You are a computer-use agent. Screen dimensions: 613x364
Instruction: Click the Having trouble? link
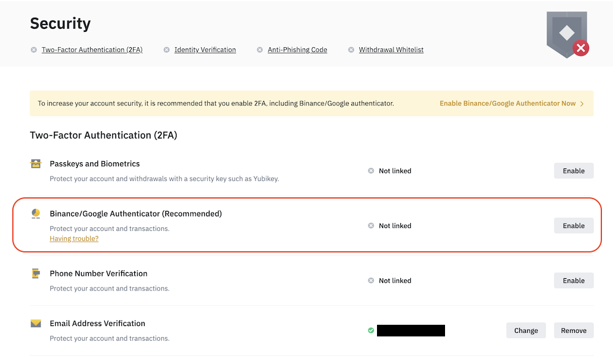(74, 238)
